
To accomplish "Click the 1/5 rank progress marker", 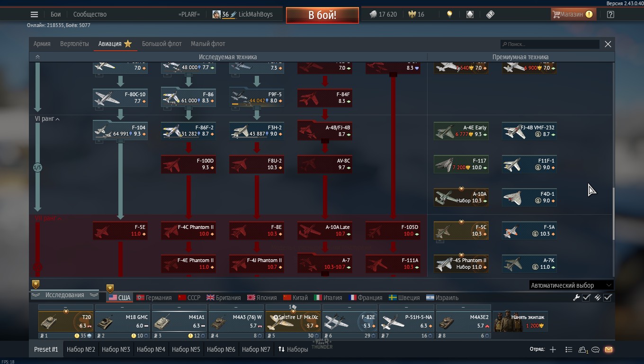I will 37,167.
